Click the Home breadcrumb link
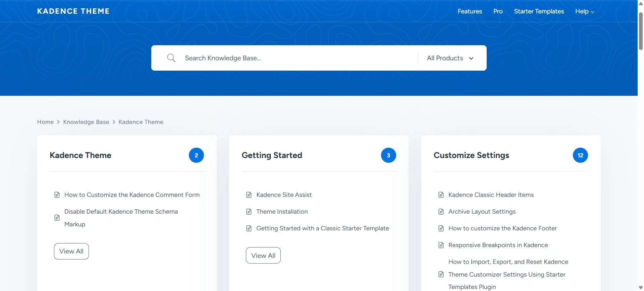The width and height of the screenshot is (644, 291). 45,122
